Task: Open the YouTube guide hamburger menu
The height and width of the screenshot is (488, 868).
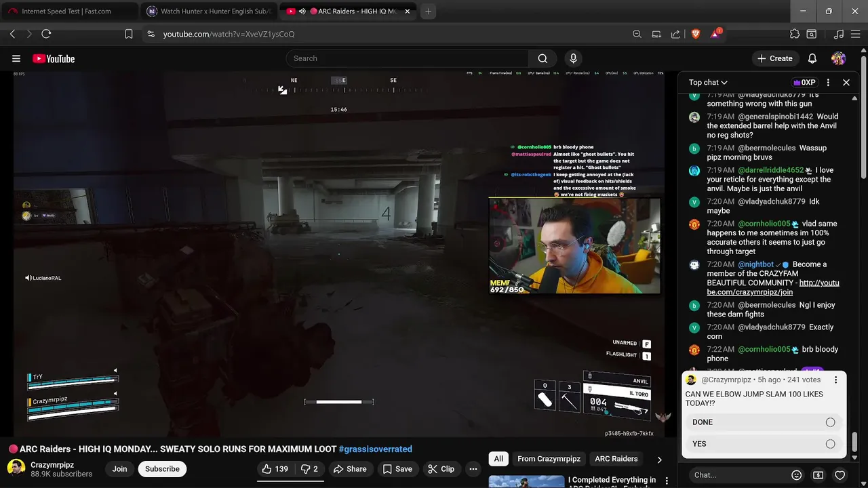Action: point(16,59)
